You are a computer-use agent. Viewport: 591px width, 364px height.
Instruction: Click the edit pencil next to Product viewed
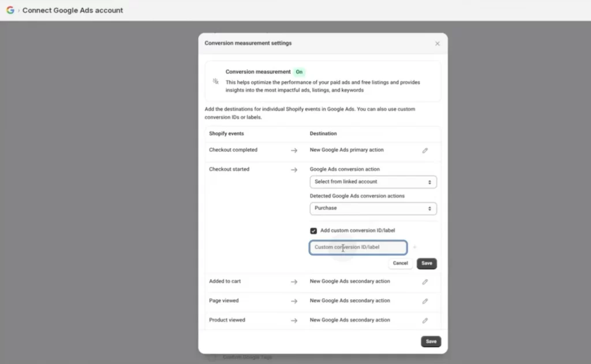(425, 320)
